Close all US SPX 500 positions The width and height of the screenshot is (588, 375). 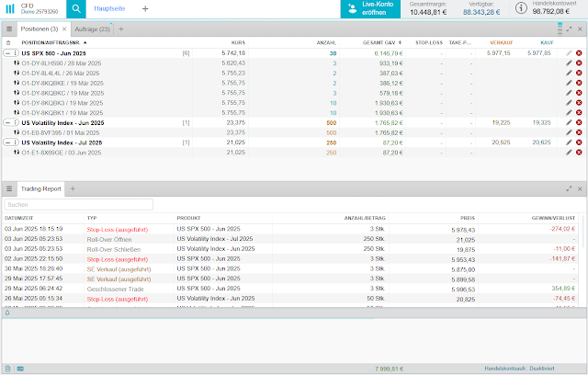click(x=579, y=53)
